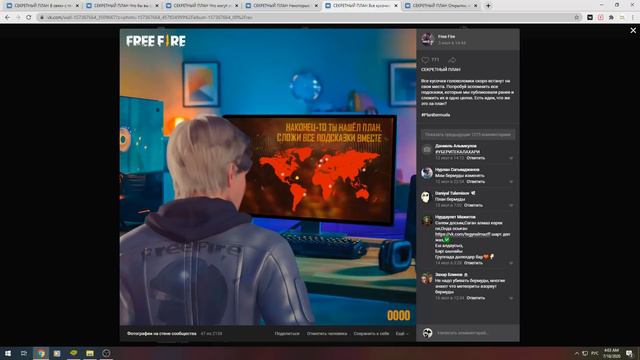Open avatar of the 23:04 commenter
The width and height of the screenshot is (640, 360).
427,173
